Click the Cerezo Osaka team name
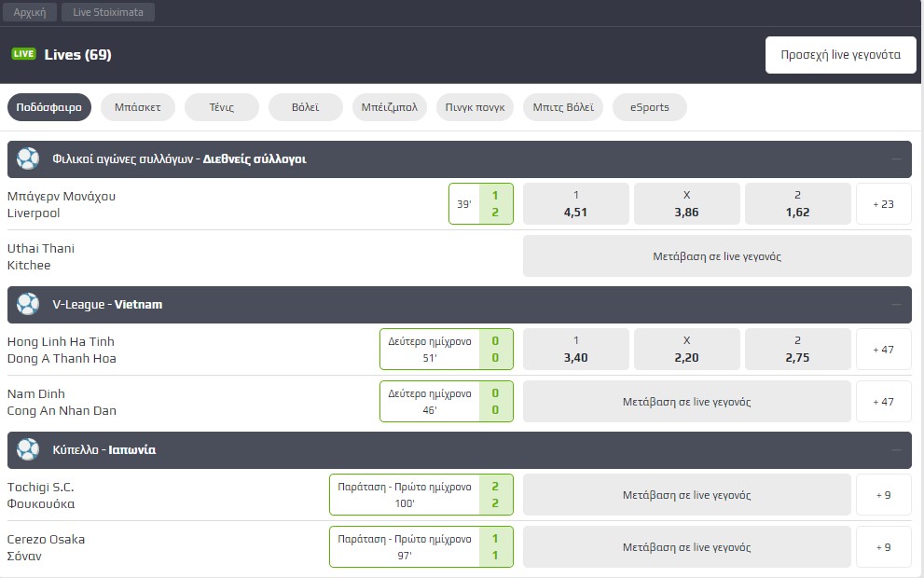Image resolution: width=924 pixels, height=578 pixels. (46, 539)
